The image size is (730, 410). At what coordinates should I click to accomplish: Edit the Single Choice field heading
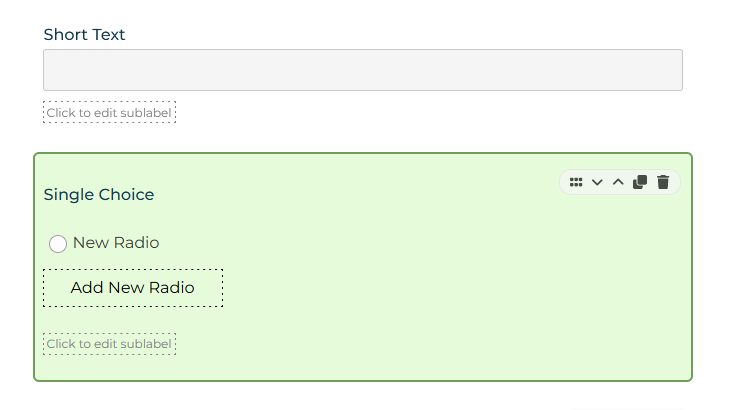point(99,195)
